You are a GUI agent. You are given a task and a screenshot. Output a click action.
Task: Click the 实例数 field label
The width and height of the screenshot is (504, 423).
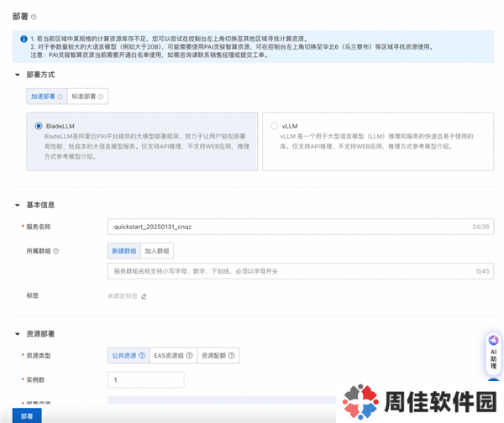point(35,379)
